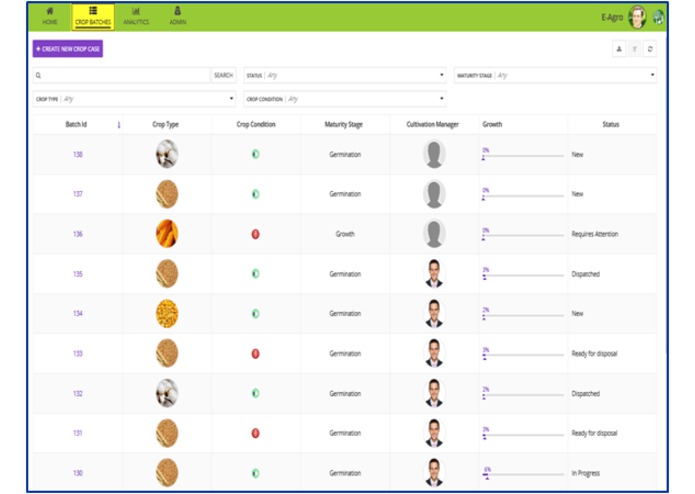This screenshot has width=695, height=494.
Task: Open batch 138 link
Action: click(x=78, y=154)
